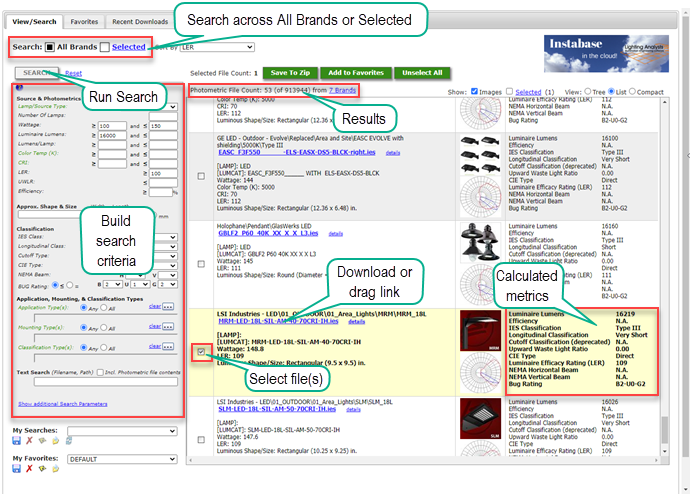Screen dimensions: 690x494
Task: Click the rename tag icon under My Searches
Action: [x=42, y=441]
